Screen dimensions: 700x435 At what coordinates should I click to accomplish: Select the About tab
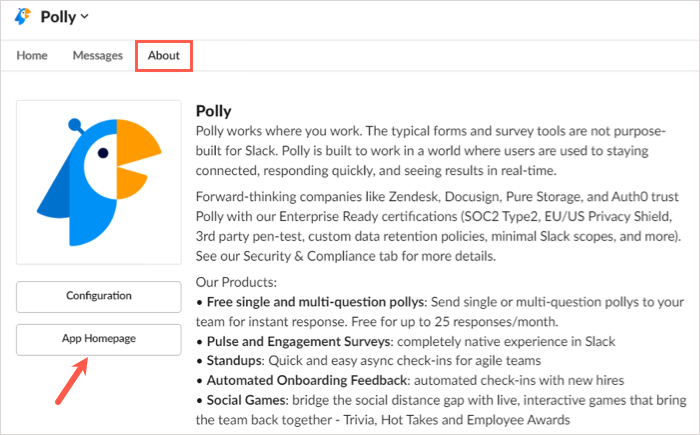pos(163,56)
